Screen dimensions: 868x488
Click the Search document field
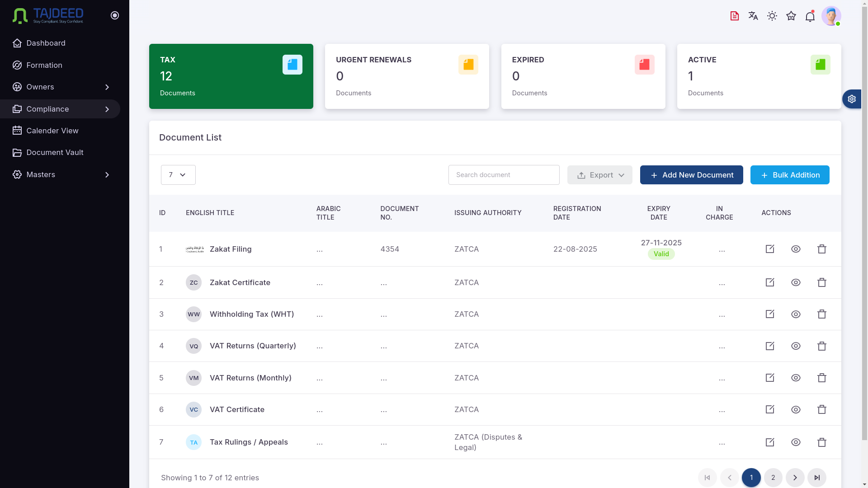[x=504, y=175]
